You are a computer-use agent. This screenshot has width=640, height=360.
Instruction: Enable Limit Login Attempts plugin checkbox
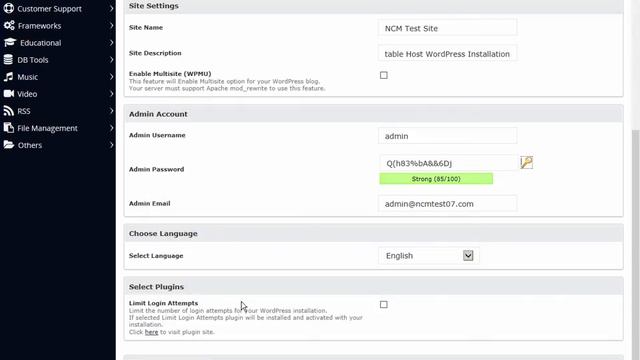[x=384, y=304]
